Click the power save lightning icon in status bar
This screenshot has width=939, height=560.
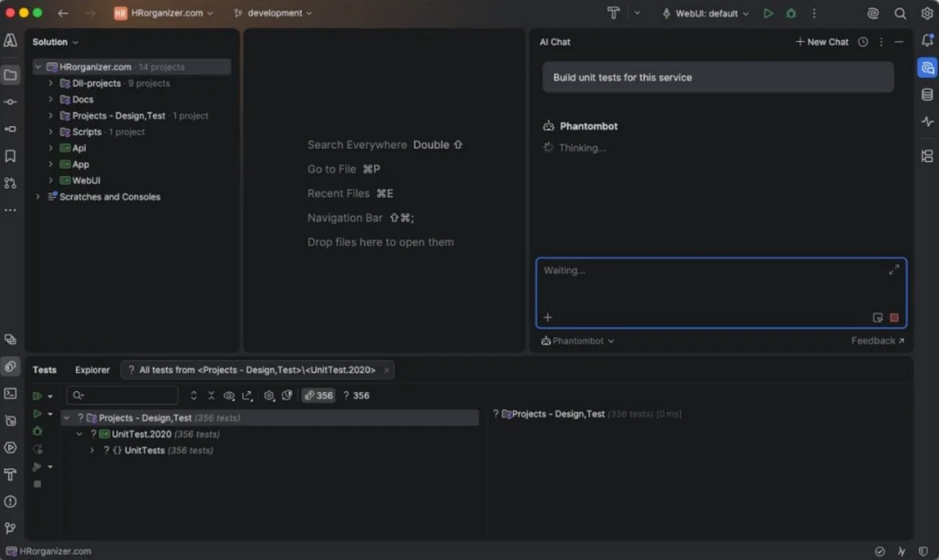tap(902, 551)
